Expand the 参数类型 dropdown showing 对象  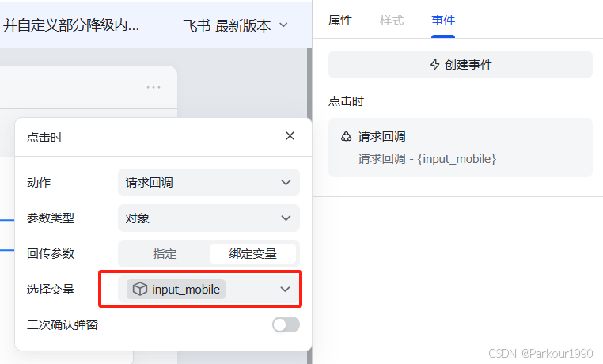[x=209, y=218]
